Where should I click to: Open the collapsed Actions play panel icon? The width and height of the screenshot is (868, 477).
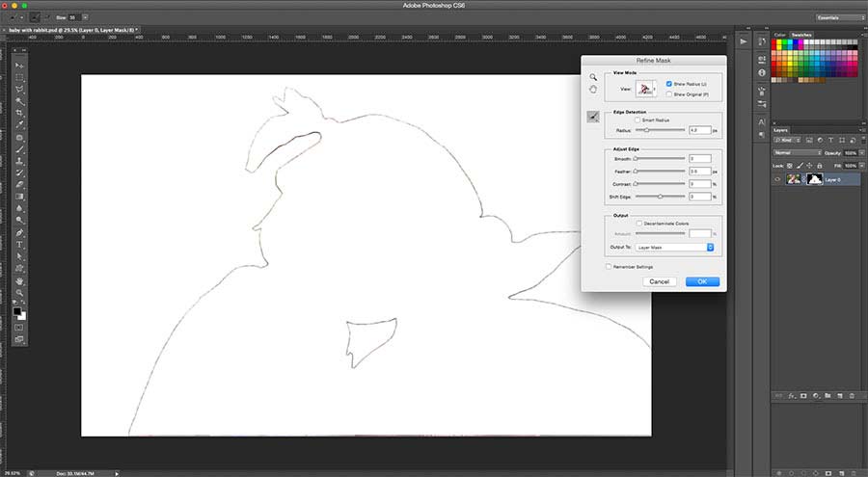tap(744, 41)
